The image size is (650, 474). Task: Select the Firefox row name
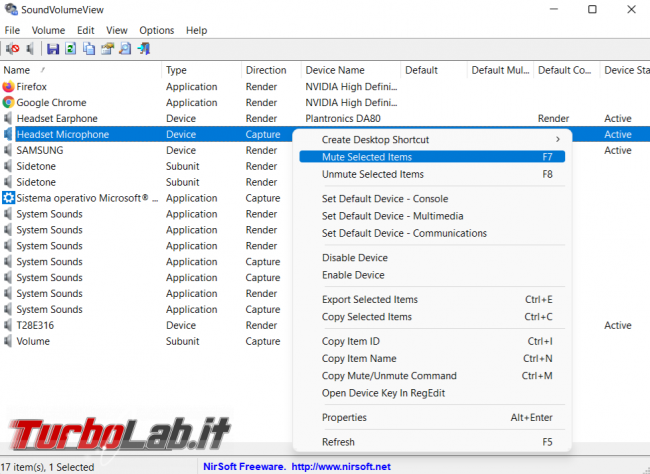(x=32, y=87)
